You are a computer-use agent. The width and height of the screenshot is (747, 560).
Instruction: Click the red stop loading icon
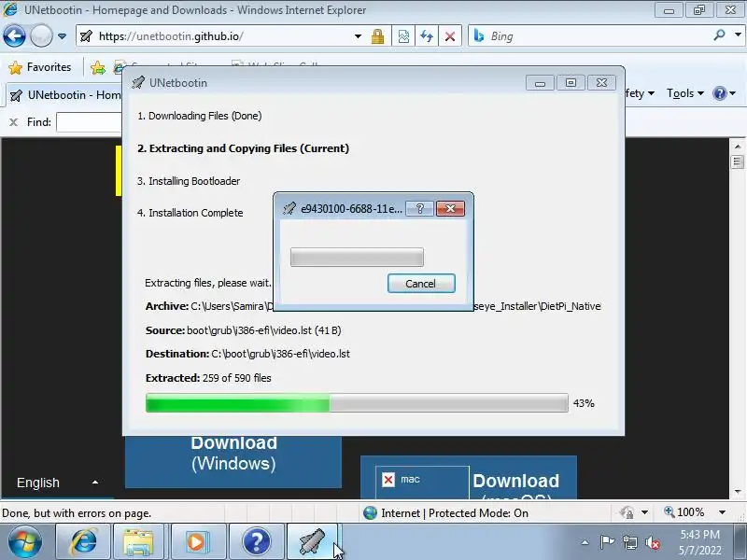pyautogui.click(x=450, y=36)
